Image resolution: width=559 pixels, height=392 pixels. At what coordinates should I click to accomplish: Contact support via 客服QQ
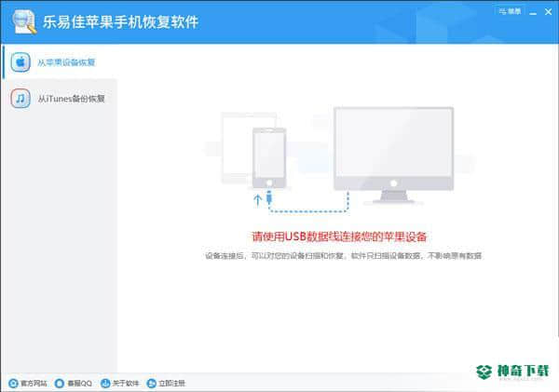tap(74, 383)
